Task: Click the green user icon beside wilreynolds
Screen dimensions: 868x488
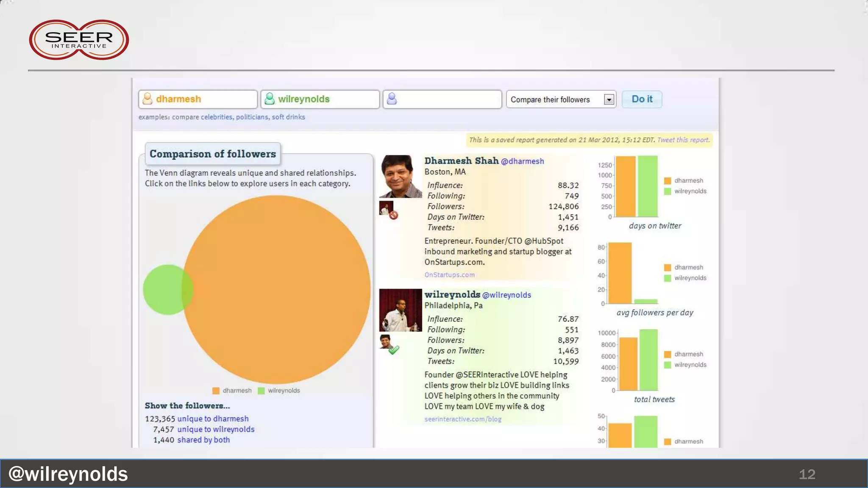Action: (x=270, y=99)
